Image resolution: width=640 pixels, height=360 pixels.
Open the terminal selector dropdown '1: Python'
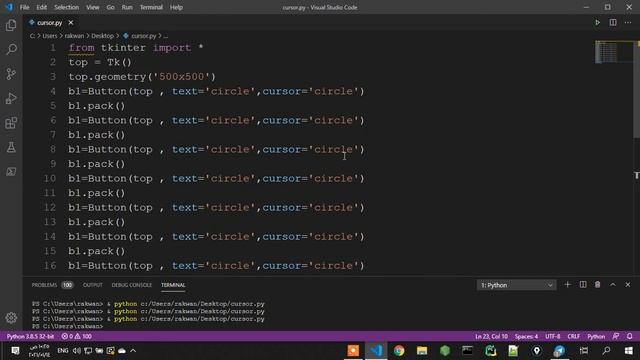[x=516, y=285]
